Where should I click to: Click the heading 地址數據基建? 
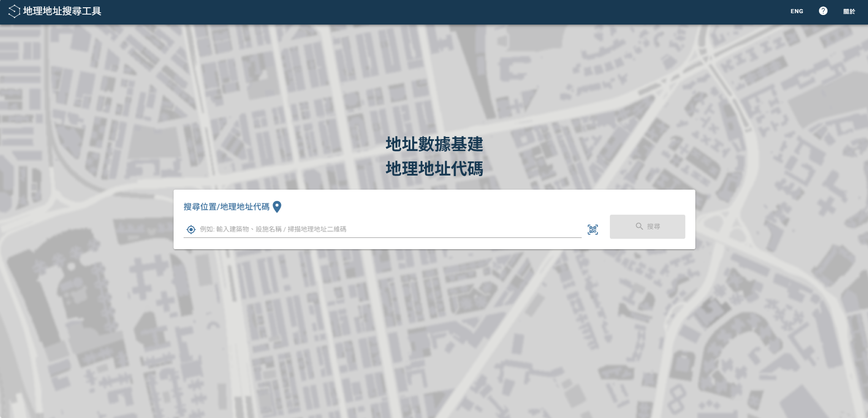(434, 145)
